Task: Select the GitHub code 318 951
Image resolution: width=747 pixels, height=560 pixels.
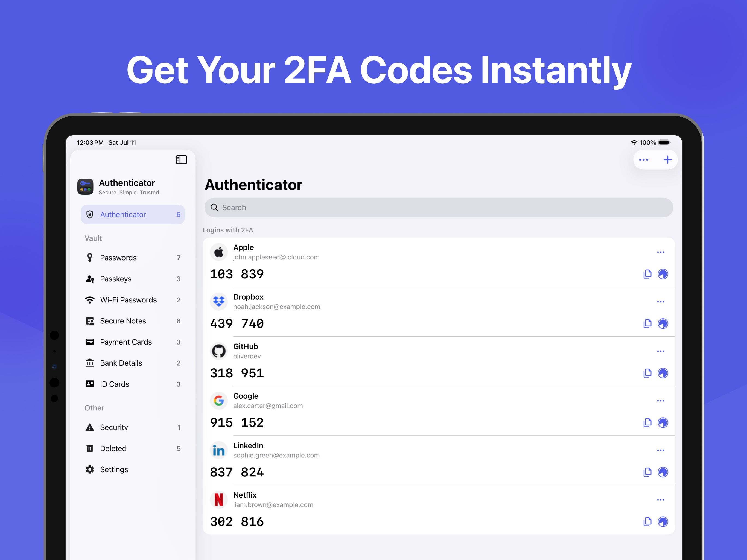Action: point(237,373)
